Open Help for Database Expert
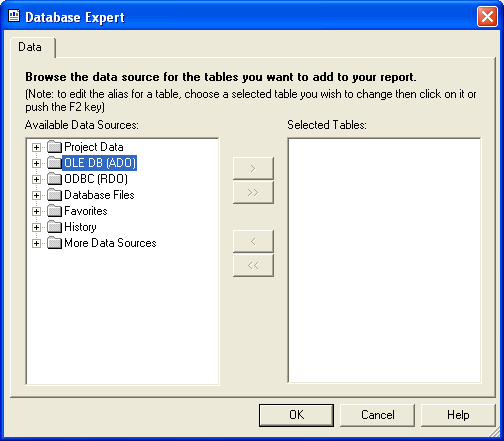Screen dimensions: 504x441 point(458,415)
